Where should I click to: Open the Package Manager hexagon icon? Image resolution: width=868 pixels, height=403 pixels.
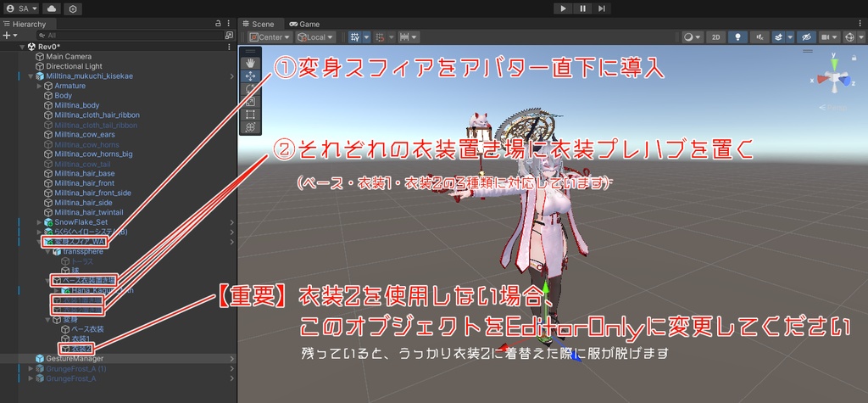tap(73, 8)
